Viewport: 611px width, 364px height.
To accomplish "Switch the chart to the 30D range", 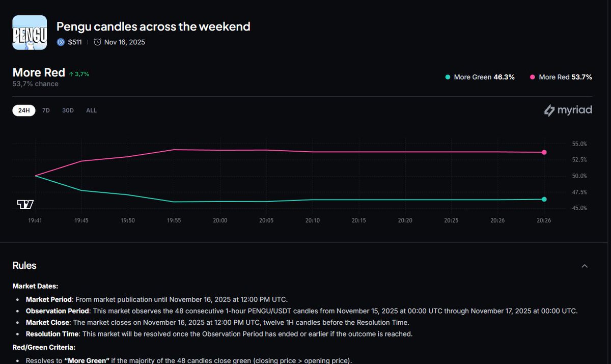I will 68,110.
